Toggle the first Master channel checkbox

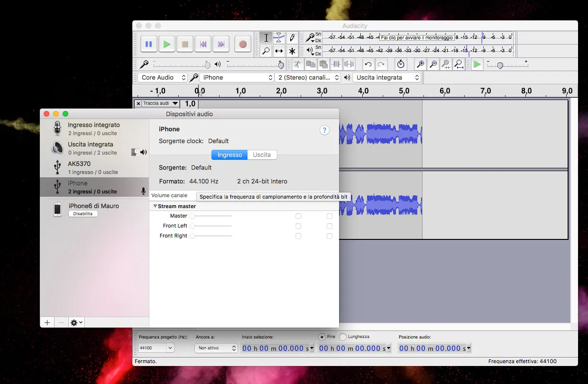coord(298,216)
